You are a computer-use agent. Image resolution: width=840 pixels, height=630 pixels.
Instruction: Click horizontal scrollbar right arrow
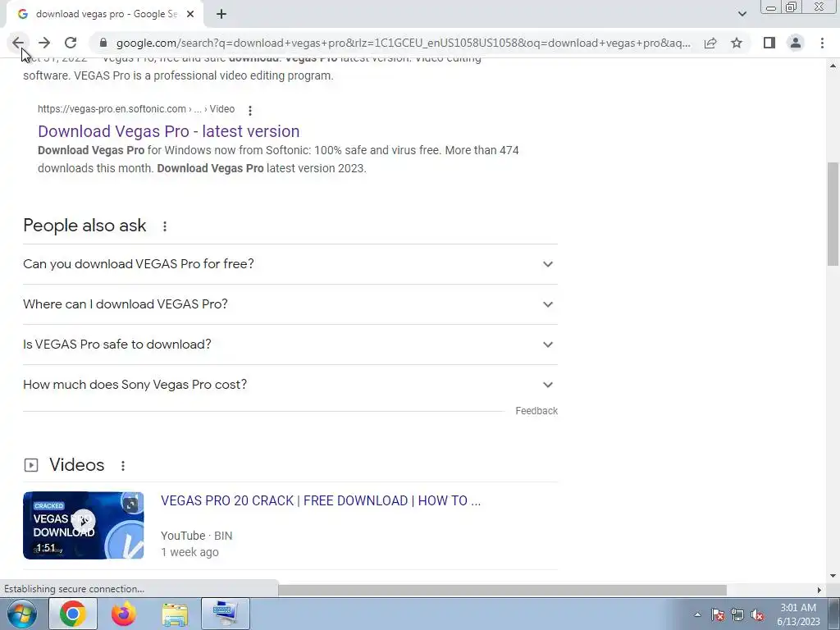click(819, 590)
